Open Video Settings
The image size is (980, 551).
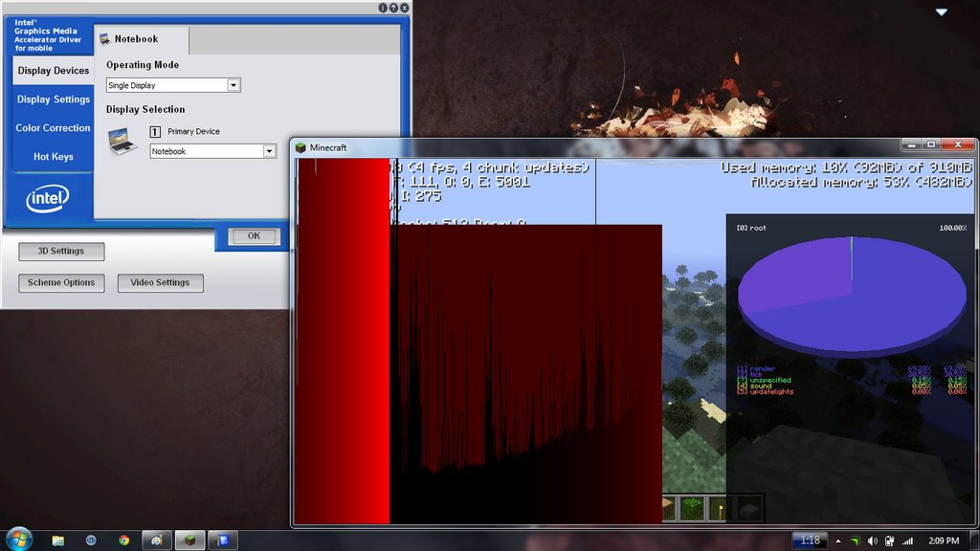coord(160,283)
